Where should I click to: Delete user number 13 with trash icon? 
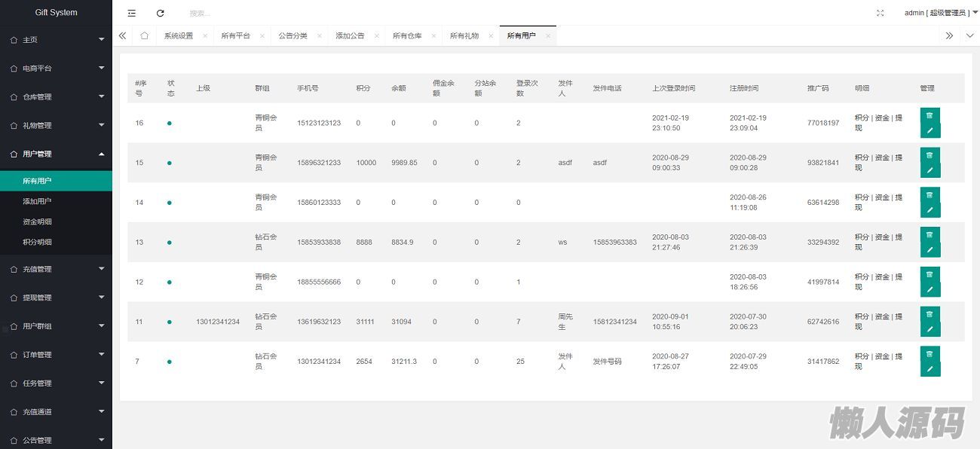point(929,234)
